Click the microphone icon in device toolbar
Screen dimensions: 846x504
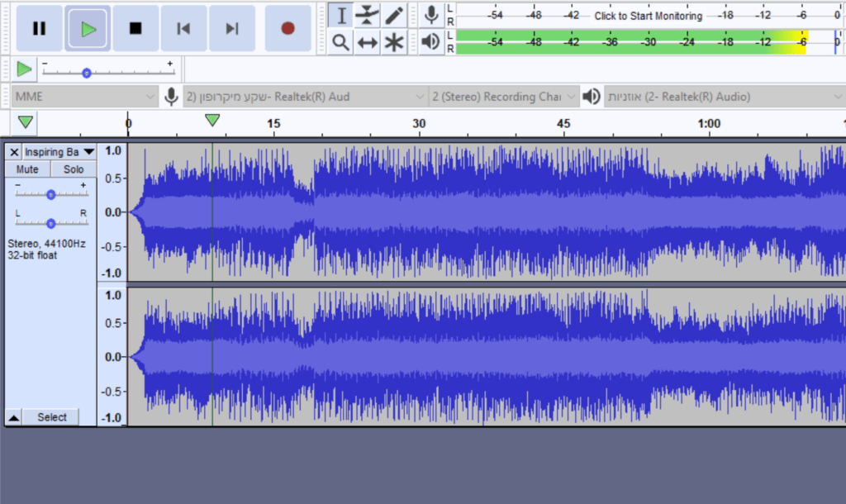coord(171,97)
